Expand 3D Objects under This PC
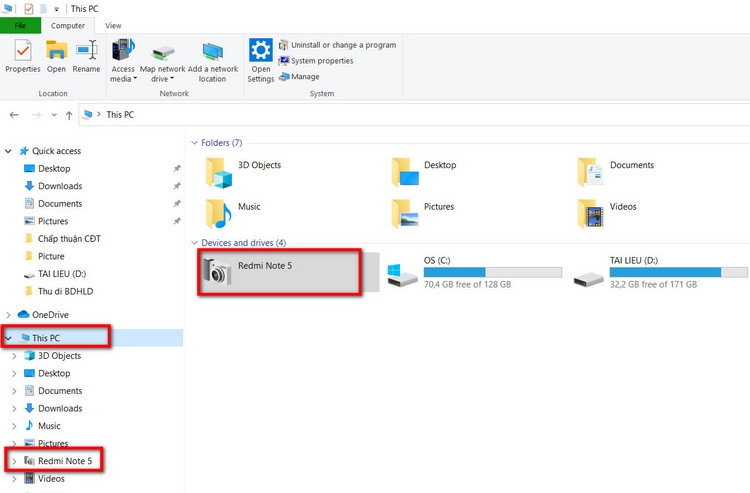The image size is (750, 493). [x=14, y=356]
